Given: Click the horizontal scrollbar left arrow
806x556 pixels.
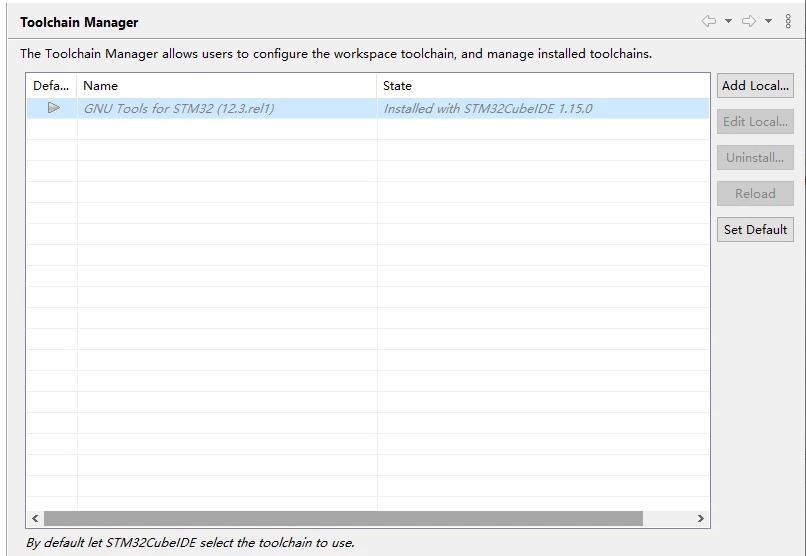Looking at the screenshot, I should click(x=35, y=518).
